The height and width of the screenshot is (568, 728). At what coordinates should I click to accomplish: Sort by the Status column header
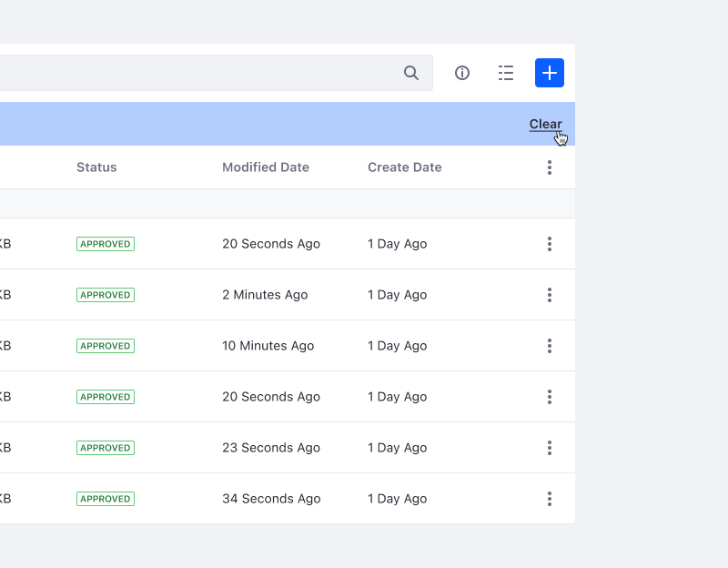pyautogui.click(x=96, y=167)
